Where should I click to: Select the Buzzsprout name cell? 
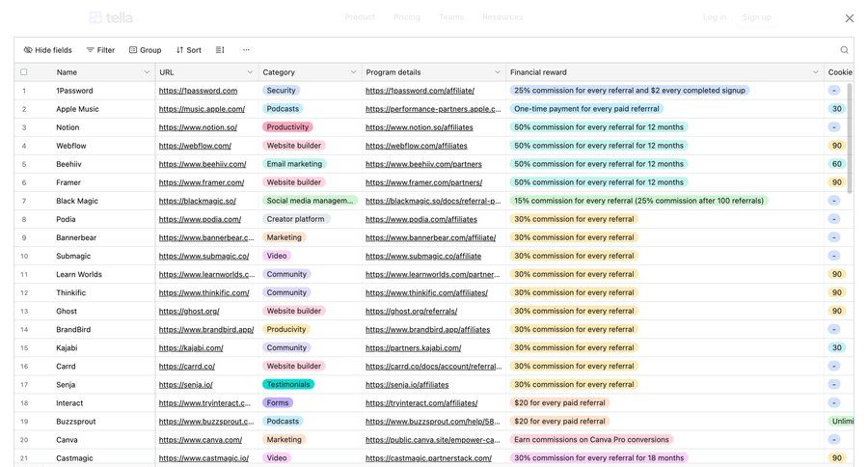pos(85,421)
